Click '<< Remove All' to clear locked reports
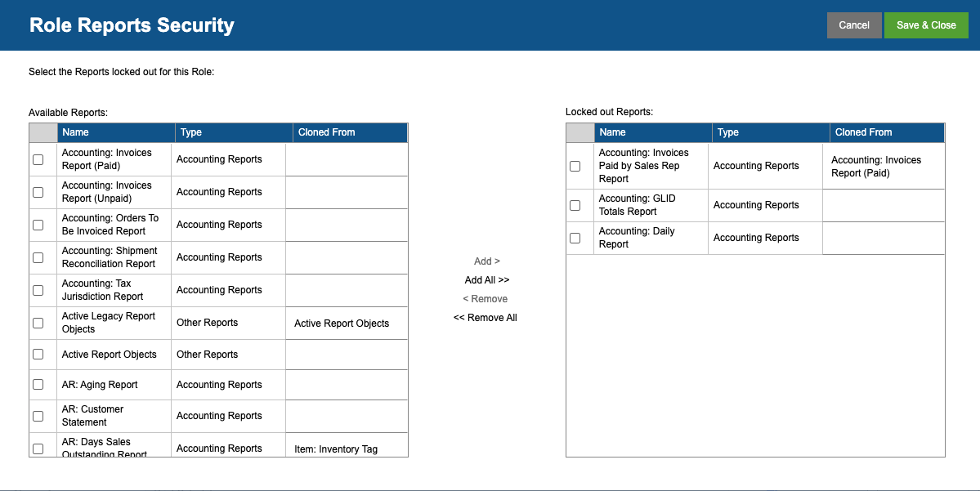Image resolution: width=980 pixels, height=491 pixels. [x=485, y=317]
